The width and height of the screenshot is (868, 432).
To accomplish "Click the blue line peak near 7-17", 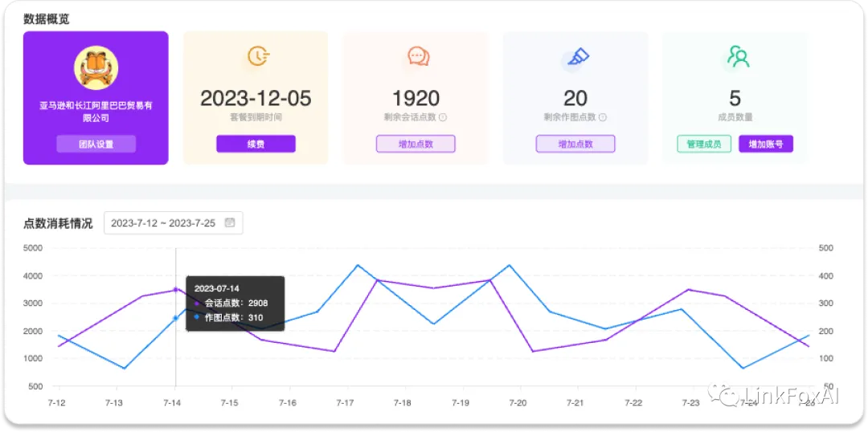I will [x=357, y=265].
